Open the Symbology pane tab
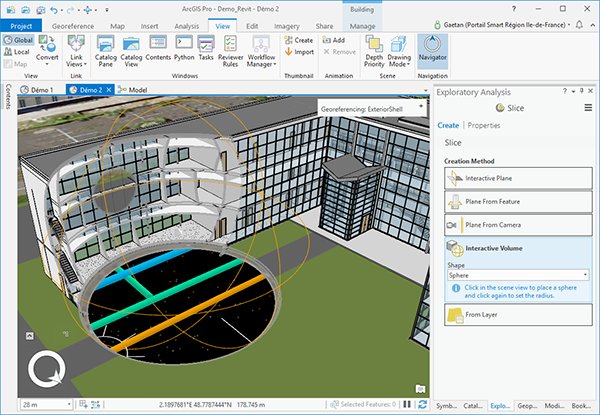Viewport: 600px width, 415px height. click(446, 406)
